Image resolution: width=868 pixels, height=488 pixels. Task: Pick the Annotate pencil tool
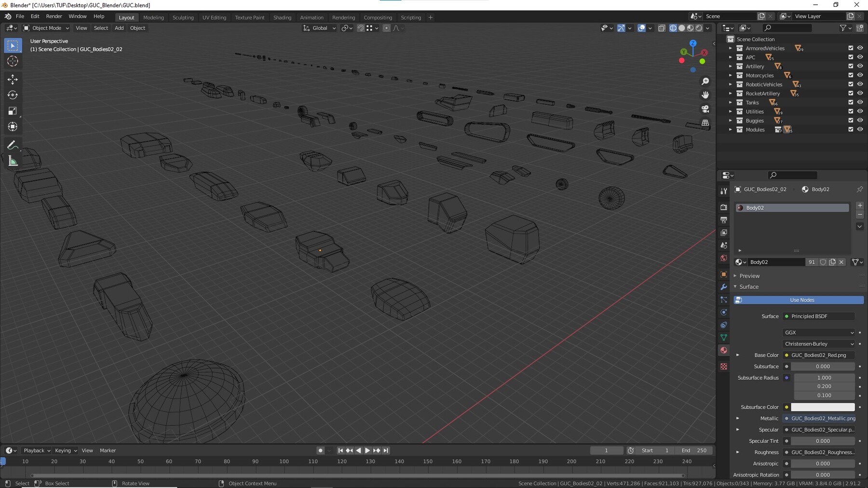pyautogui.click(x=13, y=145)
